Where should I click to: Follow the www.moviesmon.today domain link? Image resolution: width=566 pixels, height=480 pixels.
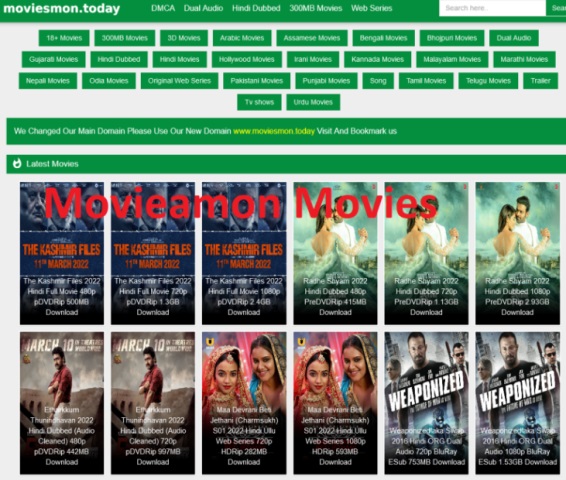click(x=274, y=131)
